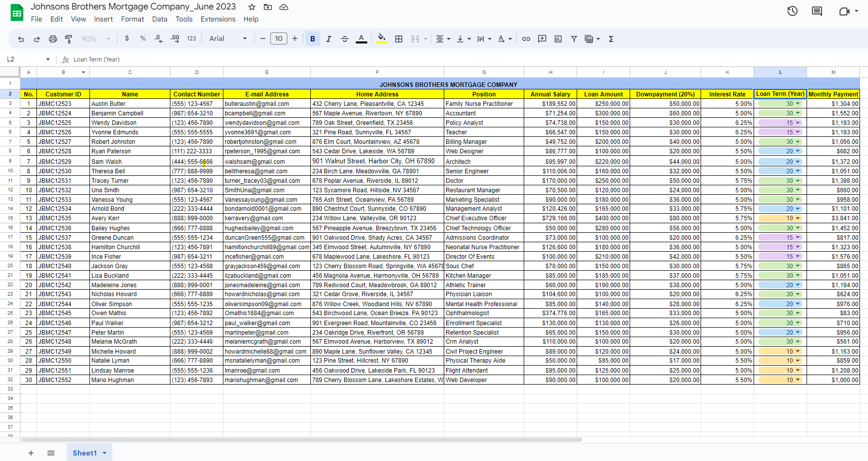Select the paint format roller icon
This screenshot has height=461, width=868.
point(69,39)
